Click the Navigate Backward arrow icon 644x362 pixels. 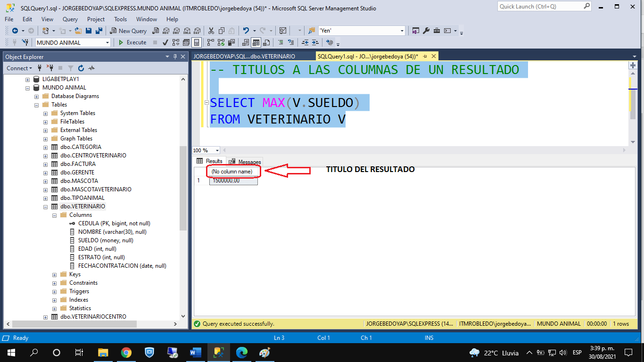[15, 31]
